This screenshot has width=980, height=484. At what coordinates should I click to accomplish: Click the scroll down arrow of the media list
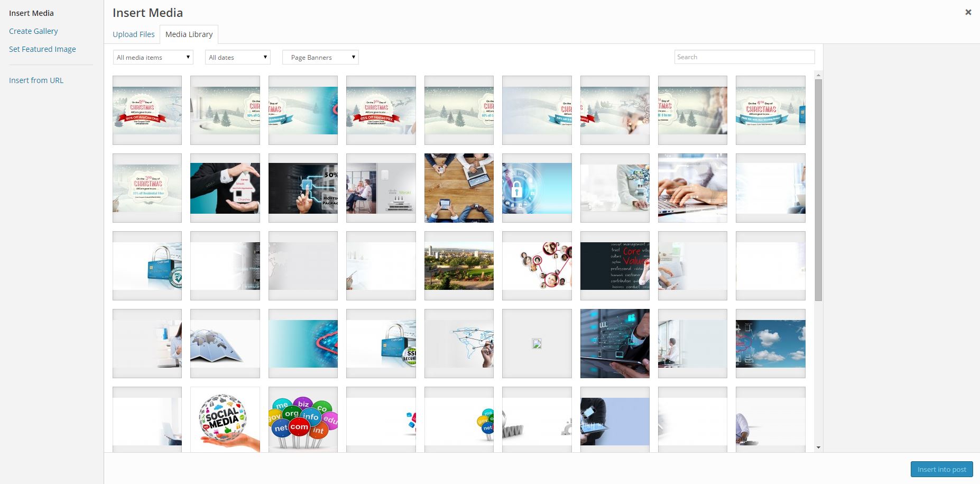(x=818, y=448)
